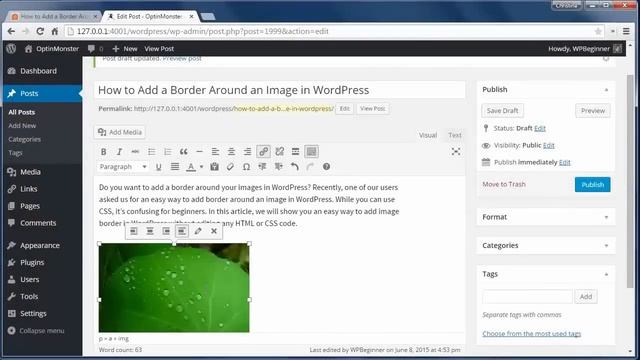The height and width of the screenshot is (360, 640).
Task: Insert a special character (omega)
Action: [246, 167]
